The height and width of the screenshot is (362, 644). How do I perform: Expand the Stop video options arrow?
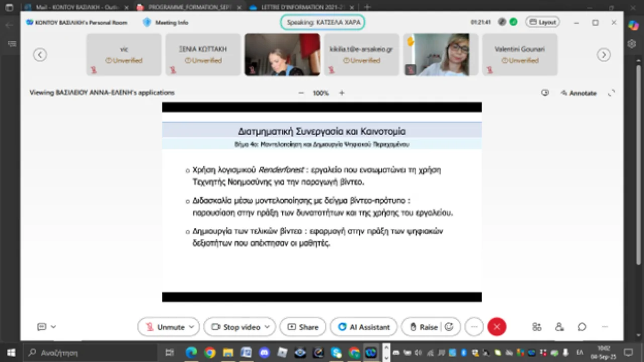(x=267, y=327)
